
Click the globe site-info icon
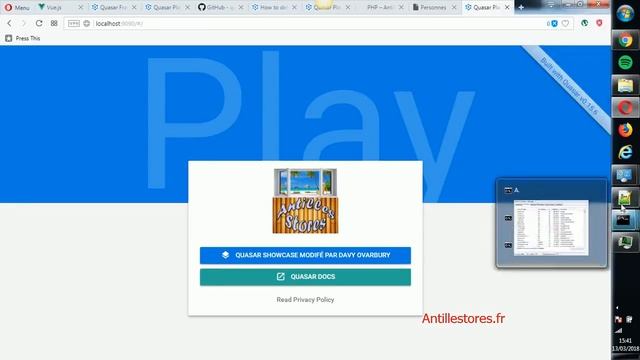click(87, 24)
